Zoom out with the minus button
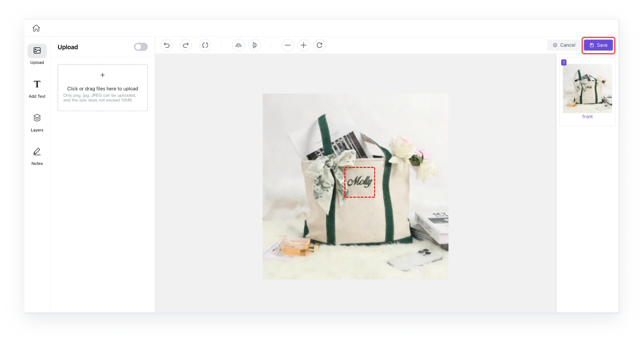Screen dimensions: 644x344 288,45
